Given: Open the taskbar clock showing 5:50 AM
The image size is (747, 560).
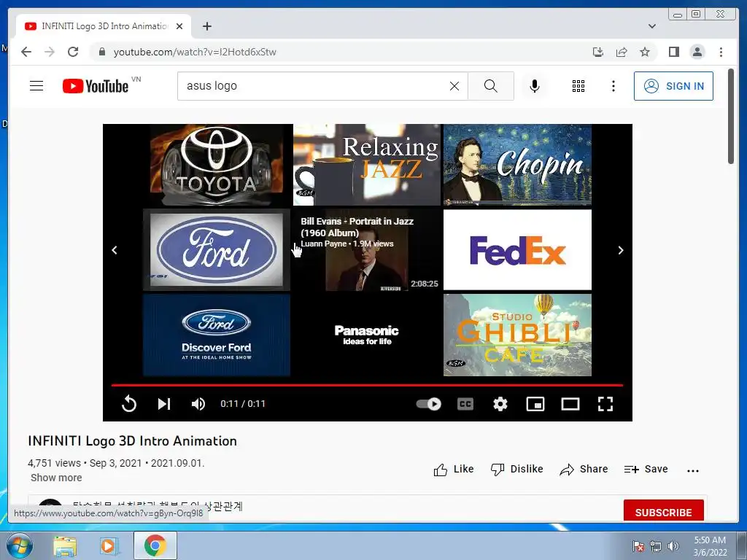Looking at the screenshot, I should pos(710,546).
